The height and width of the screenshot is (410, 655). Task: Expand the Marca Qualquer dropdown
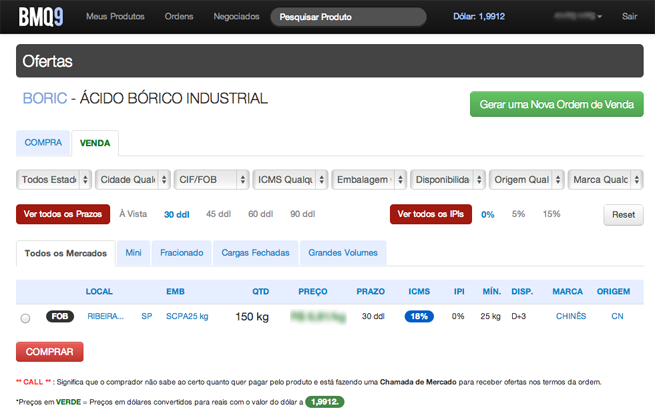click(605, 180)
